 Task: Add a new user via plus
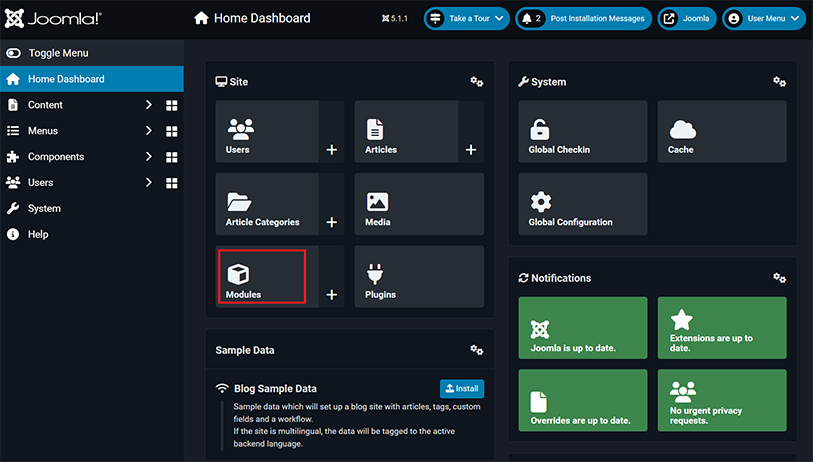point(332,150)
